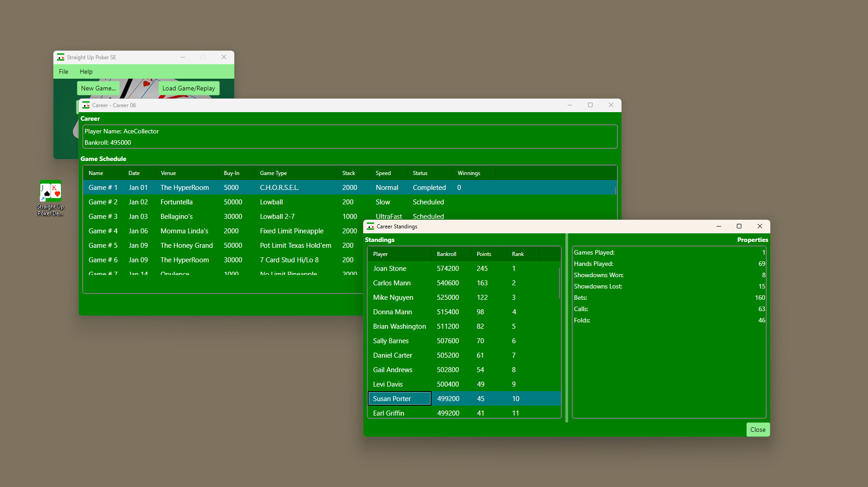The image size is (868, 487).
Task: Open the File menu
Action: pos(63,71)
